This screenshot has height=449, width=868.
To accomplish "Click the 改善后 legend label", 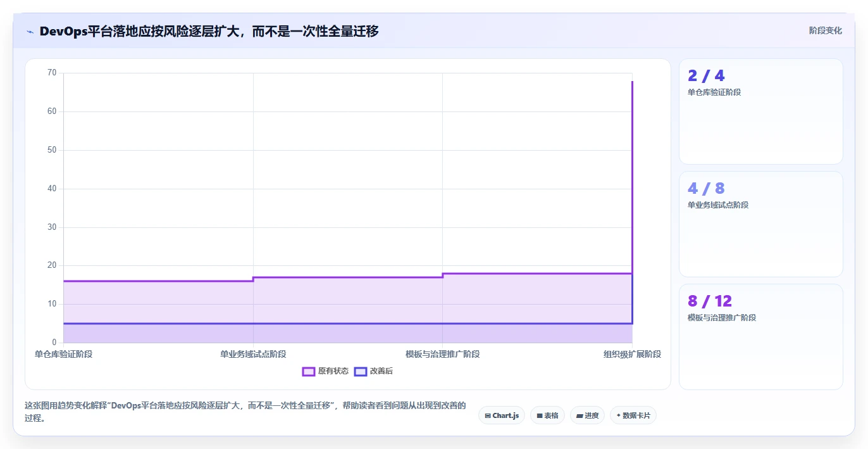I will 381,371.
